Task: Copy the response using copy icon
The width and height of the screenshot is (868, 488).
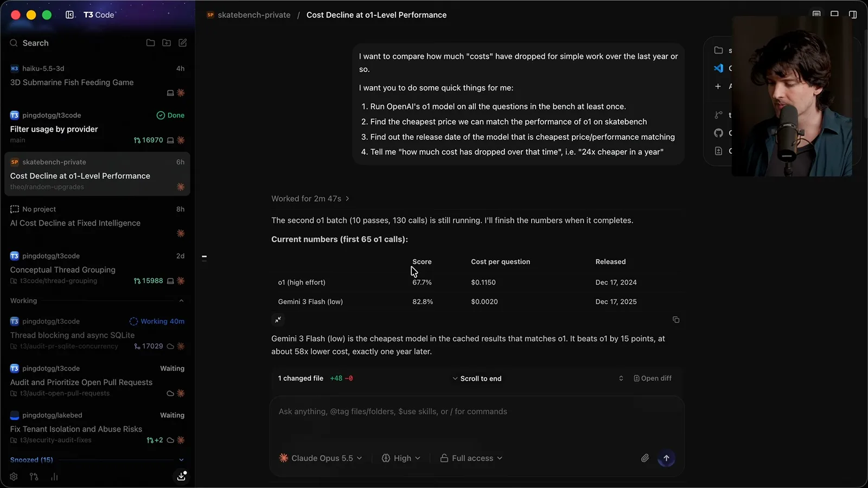Action: [676, 320]
